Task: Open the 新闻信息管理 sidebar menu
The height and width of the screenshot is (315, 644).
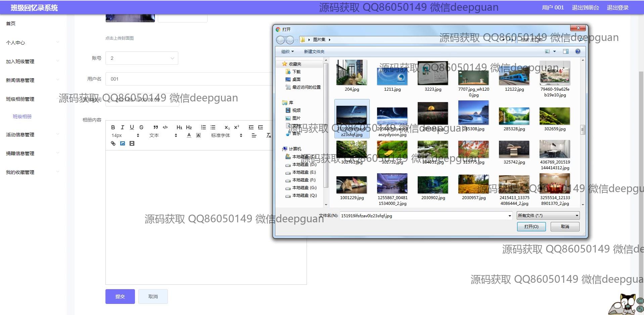Action: pyautogui.click(x=20, y=80)
